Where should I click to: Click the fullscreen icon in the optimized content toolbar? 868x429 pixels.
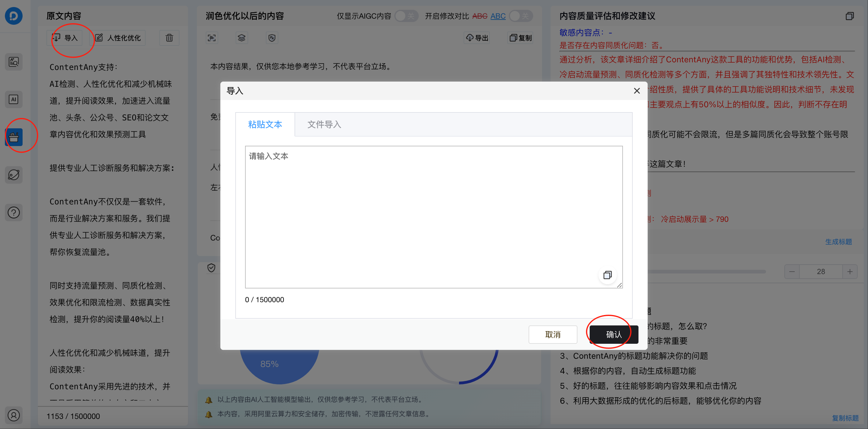pos(212,38)
